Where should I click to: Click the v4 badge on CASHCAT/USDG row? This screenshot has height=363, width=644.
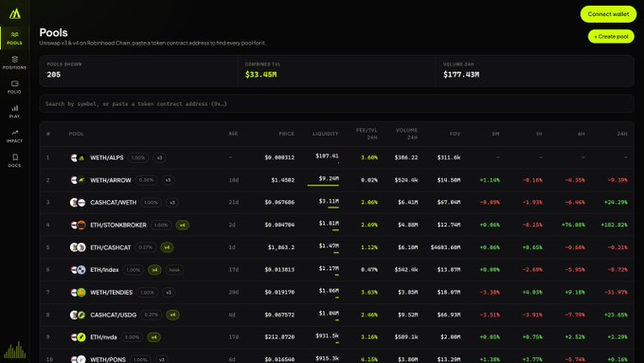tap(172, 315)
